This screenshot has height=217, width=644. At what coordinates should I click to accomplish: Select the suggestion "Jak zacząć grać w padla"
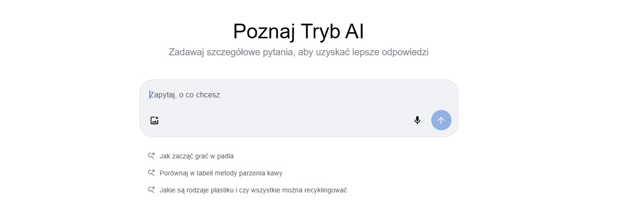click(197, 156)
